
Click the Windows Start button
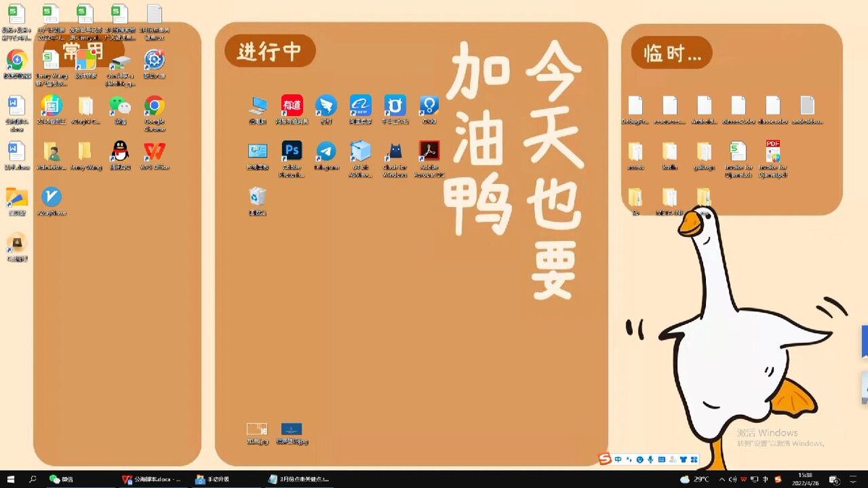tap(11, 479)
